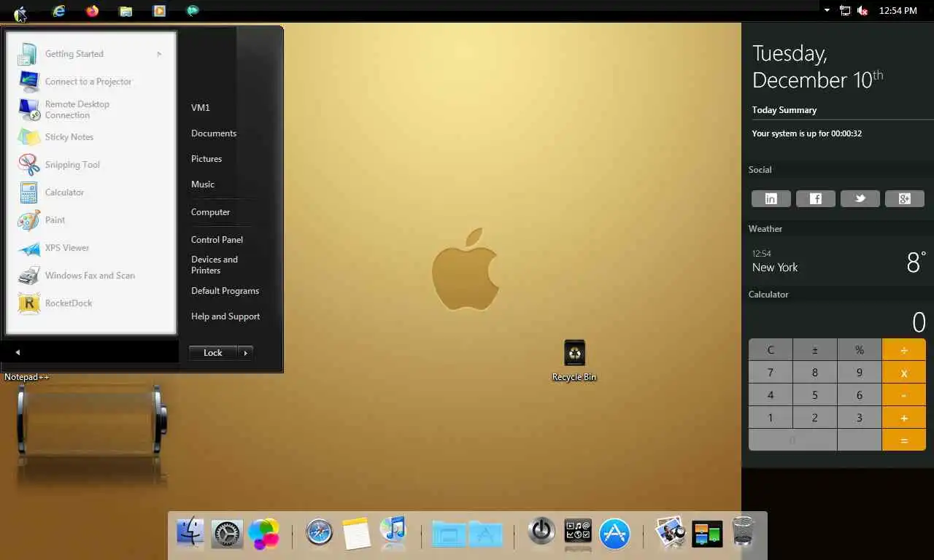Open Finder from the dock
This screenshot has width=934, height=560.
pos(190,533)
